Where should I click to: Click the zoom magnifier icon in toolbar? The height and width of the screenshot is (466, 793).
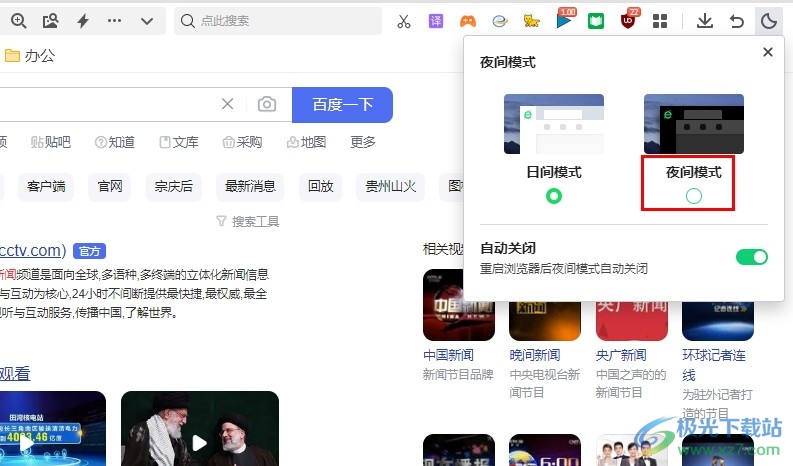click(19, 21)
